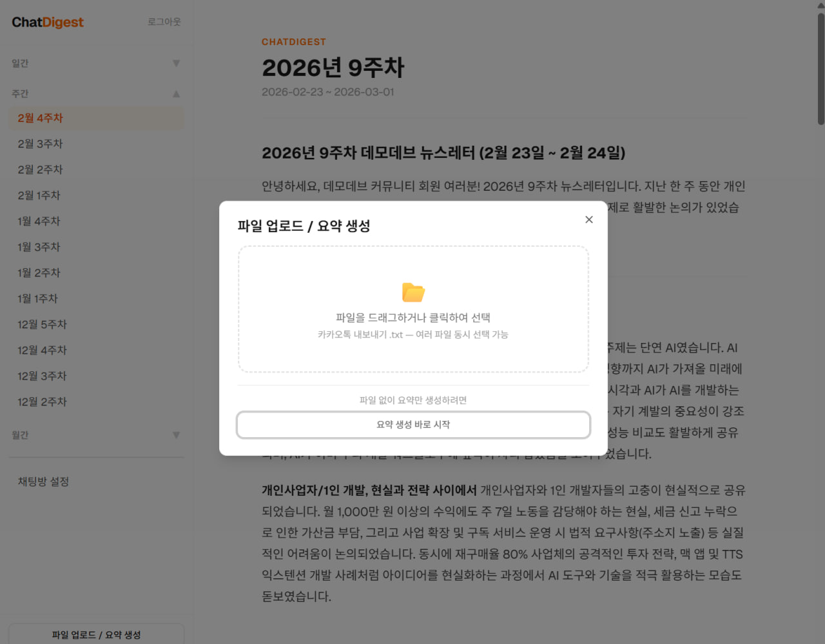Open the 2월 3주차 digest

(x=40, y=144)
